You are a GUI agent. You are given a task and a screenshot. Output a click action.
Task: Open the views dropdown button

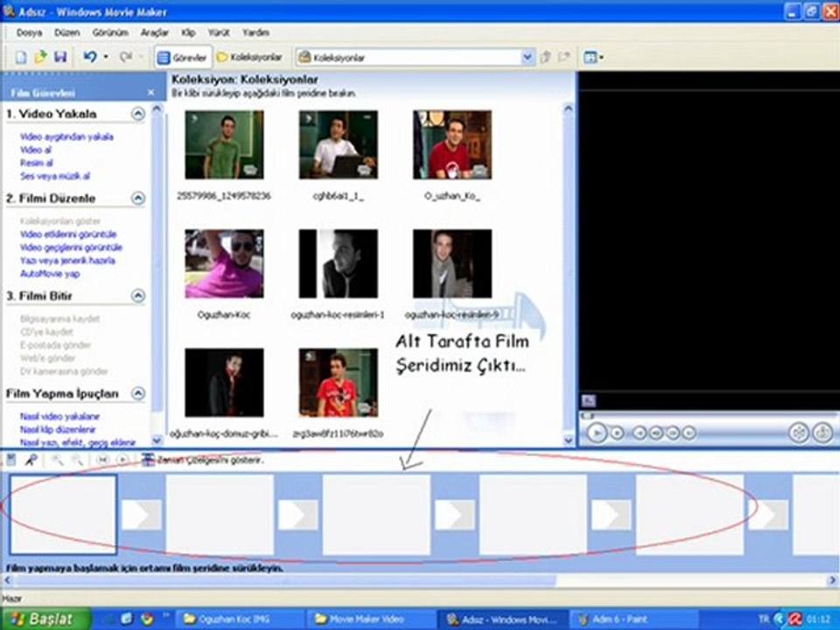click(x=593, y=57)
